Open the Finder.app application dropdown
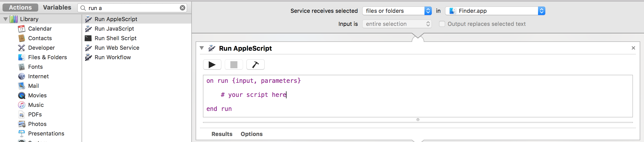The height and width of the screenshot is (142, 644). (495, 11)
